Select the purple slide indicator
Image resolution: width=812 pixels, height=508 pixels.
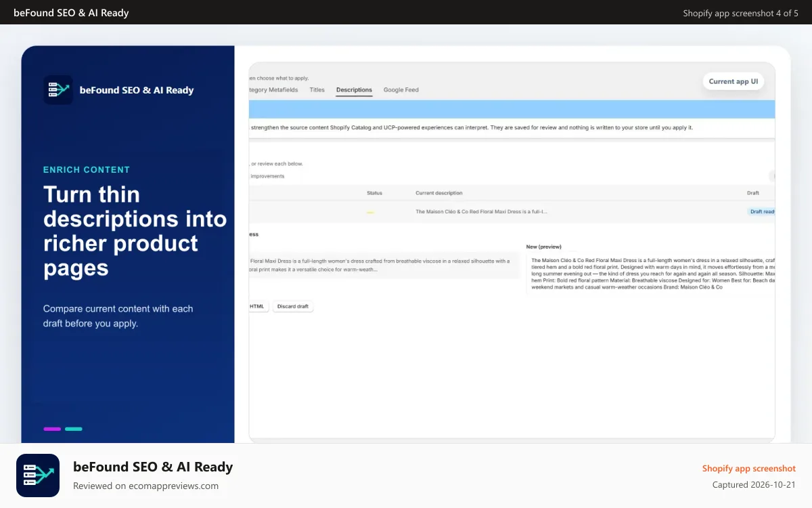coord(52,429)
